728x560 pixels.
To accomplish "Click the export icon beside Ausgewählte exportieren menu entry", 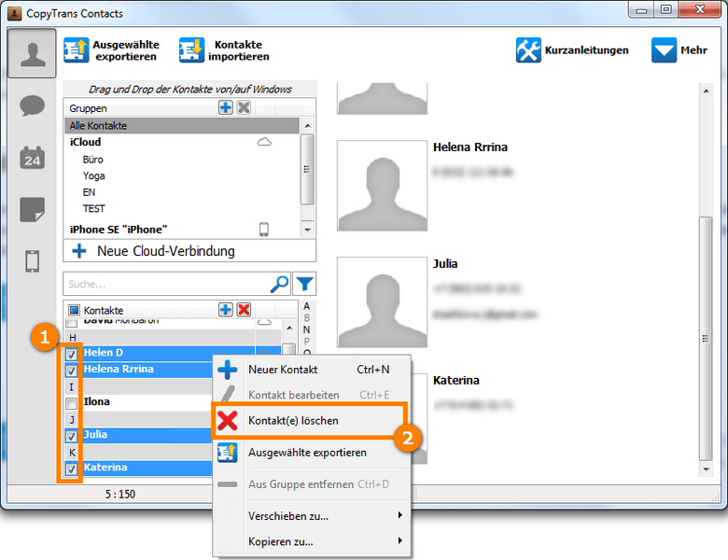I will [228, 453].
